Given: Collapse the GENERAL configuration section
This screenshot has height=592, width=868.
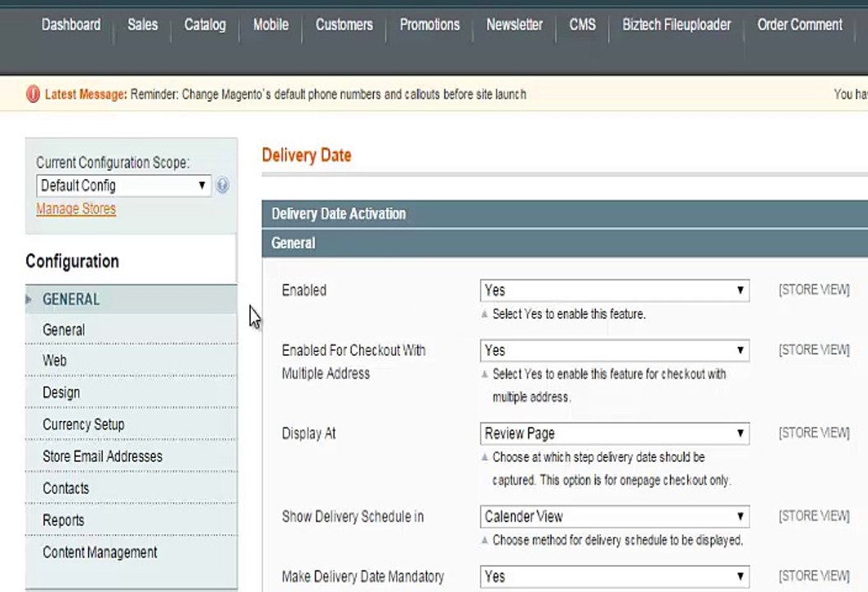Looking at the screenshot, I should pos(132,299).
